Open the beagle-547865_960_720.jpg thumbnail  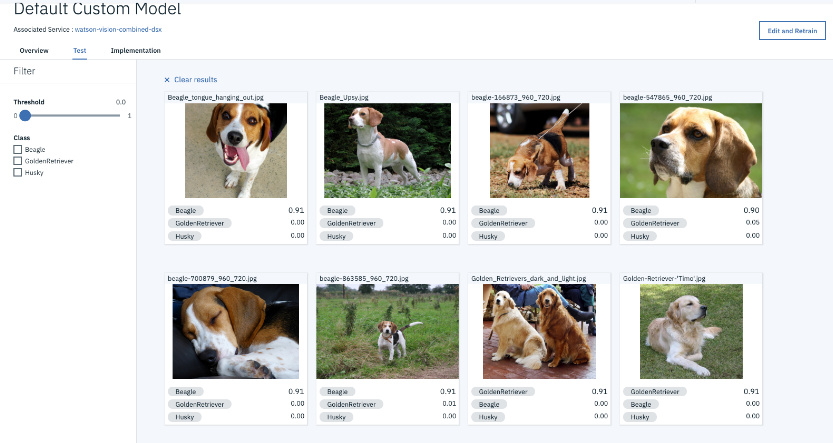coord(691,150)
